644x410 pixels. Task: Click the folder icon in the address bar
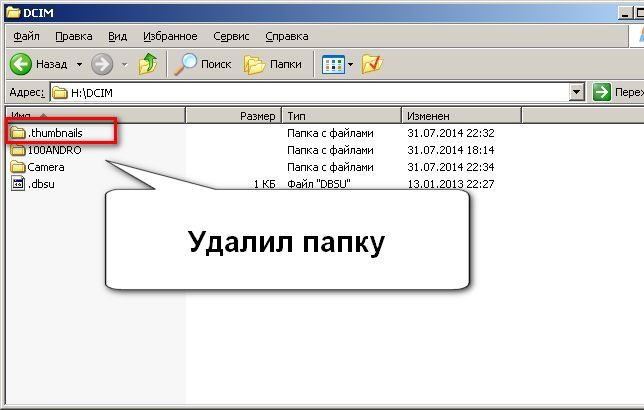(60, 92)
